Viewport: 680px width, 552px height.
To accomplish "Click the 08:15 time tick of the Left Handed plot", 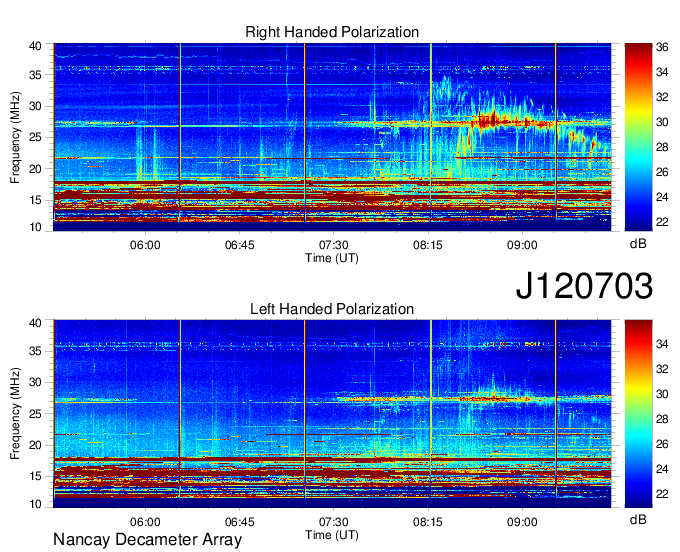I will (428, 522).
